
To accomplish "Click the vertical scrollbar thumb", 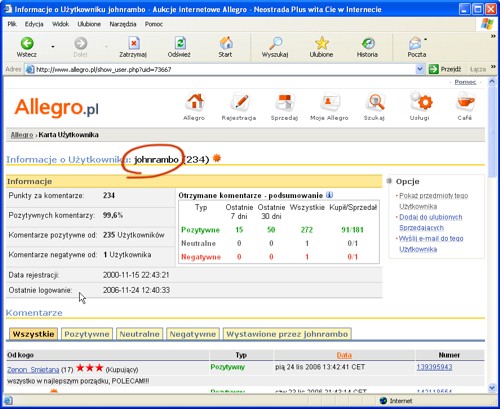I will pyautogui.click(x=492, y=132).
